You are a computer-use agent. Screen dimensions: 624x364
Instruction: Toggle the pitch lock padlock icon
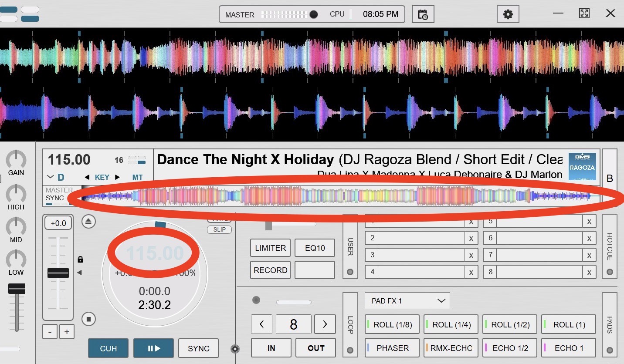pyautogui.click(x=80, y=260)
